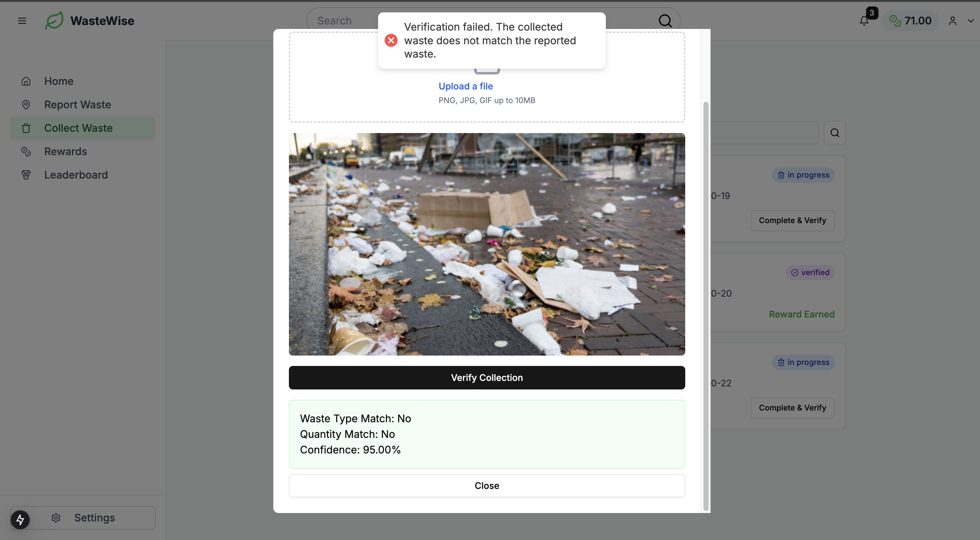980x540 pixels.
Task: Expand the user account dropdown chevron
Action: (x=971, y=21)
